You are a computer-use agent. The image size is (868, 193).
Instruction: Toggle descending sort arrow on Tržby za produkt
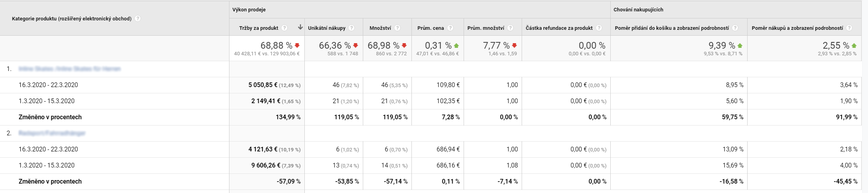point(300,27)
